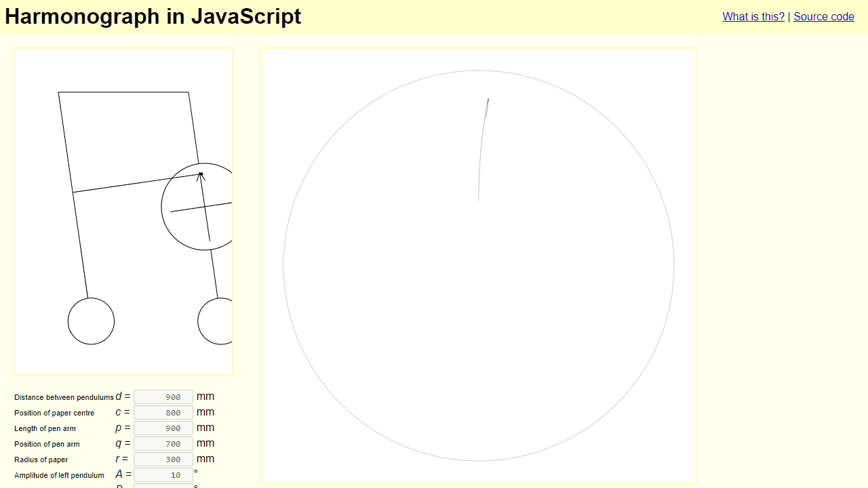Click the left pendulum amplitude A field
Viewport: 868px width, 488px height.
coord(163,475)
